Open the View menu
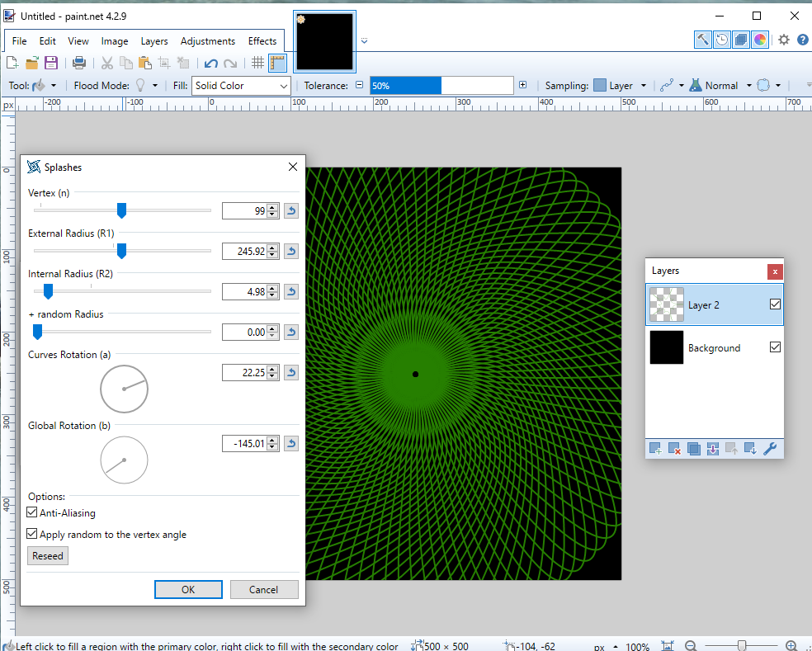812x651 pixels. point(78,41)
